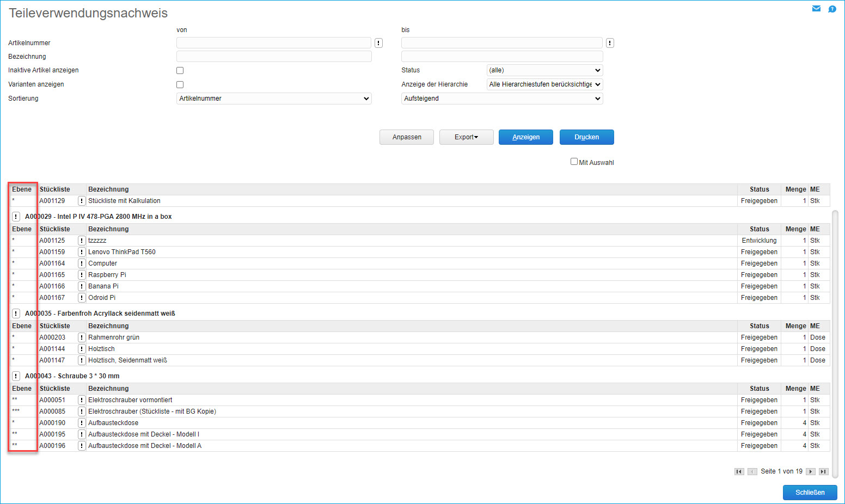The width and height of the screenshot is (845, 504).
Task: Open the Status dropdown
Action: pos(544,70)
